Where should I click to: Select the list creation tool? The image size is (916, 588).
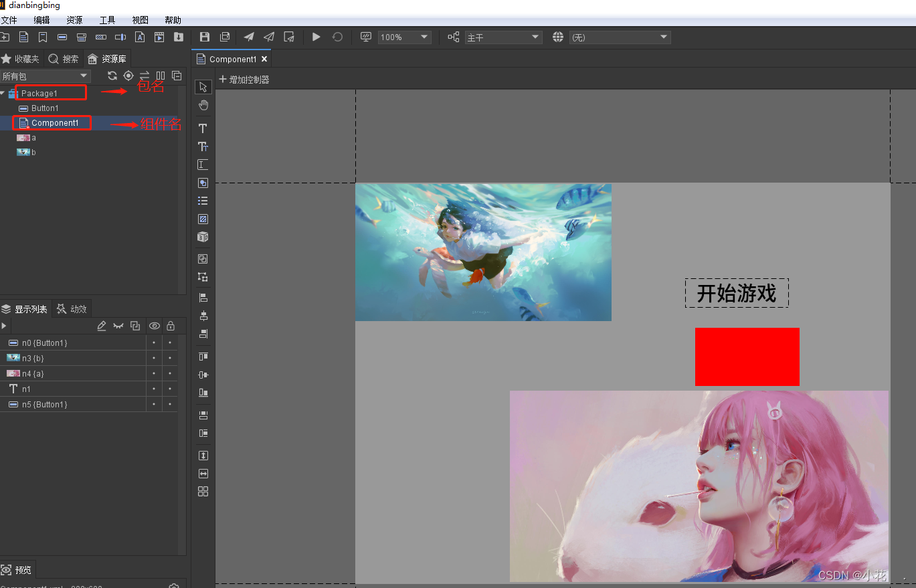click(x=203, y=201)
